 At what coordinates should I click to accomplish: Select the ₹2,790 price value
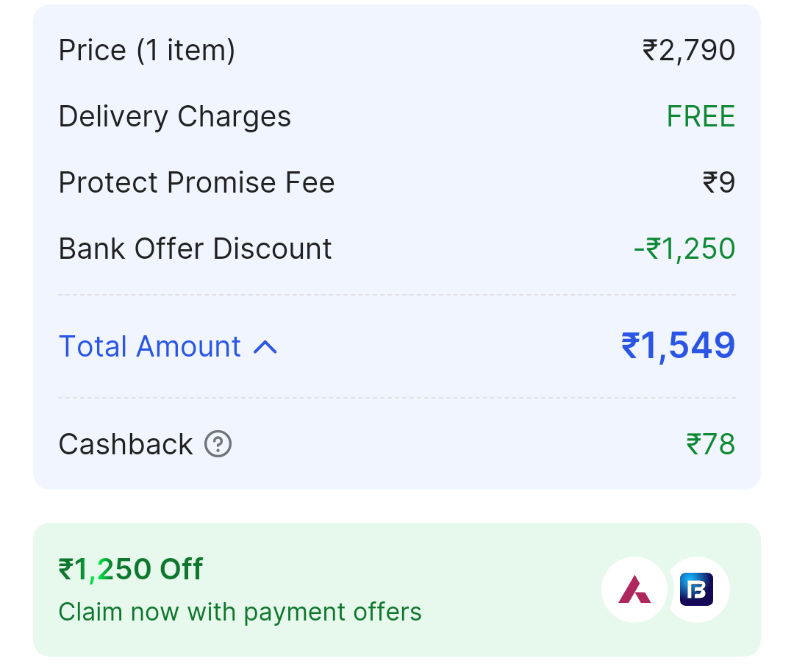pos(689,50)
